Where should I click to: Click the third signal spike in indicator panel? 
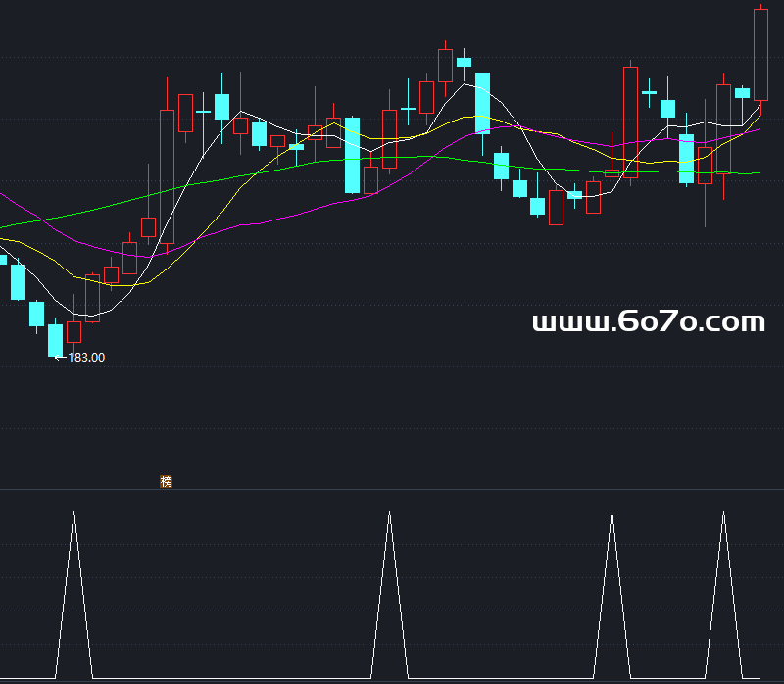coord(612,594)
